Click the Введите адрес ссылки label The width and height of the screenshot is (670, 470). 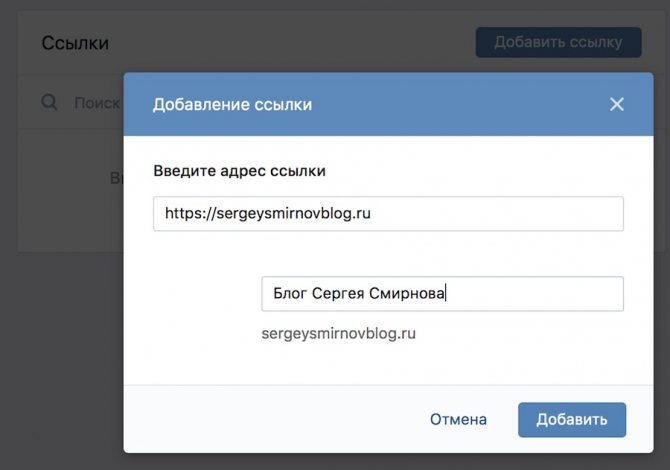239,171
